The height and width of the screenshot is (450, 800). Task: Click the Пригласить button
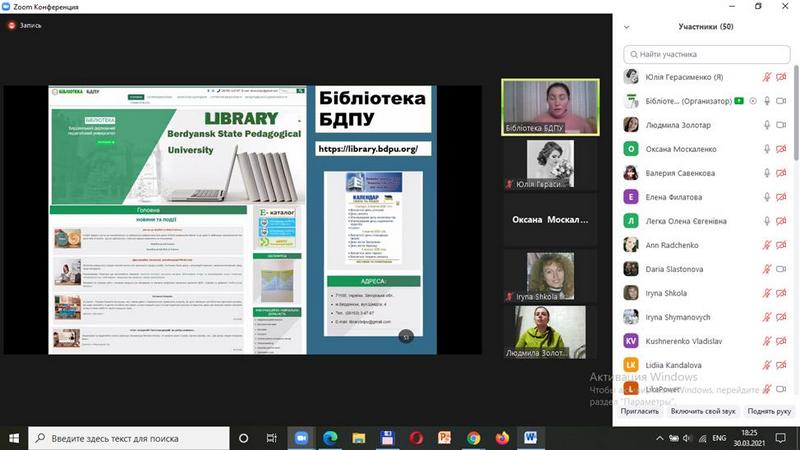640,411
